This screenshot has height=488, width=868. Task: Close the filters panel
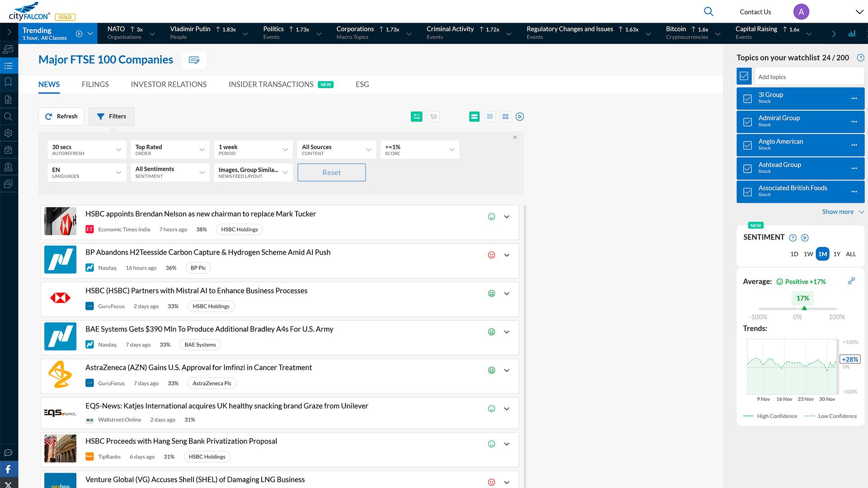(515, 137)
